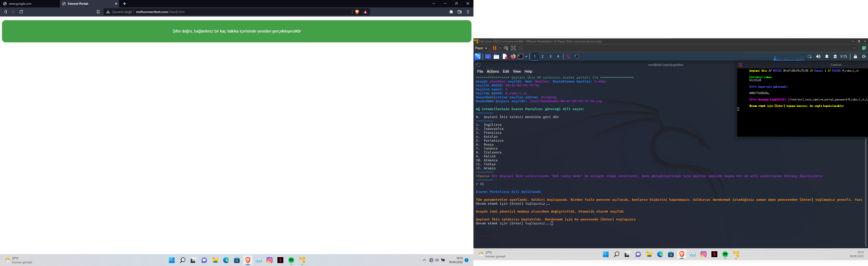This screenshot has height=266, width=868.
Task: Open the notification badge in Windows tray
Action: [x=467, y=260]
